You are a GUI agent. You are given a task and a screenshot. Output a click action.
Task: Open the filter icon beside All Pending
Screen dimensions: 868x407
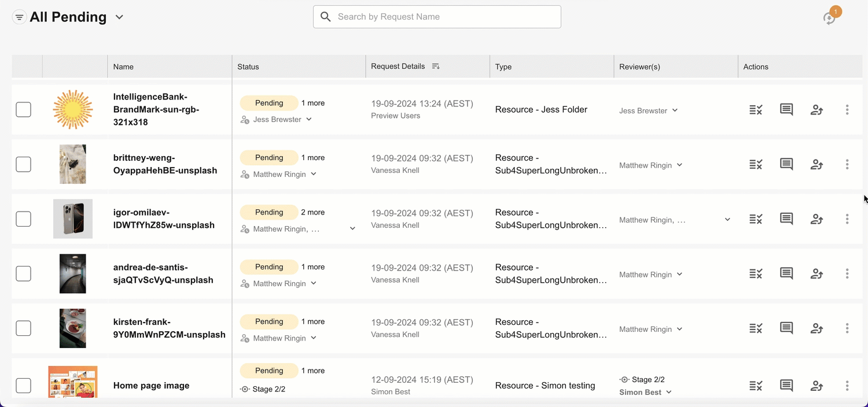(x=19, y=17)
